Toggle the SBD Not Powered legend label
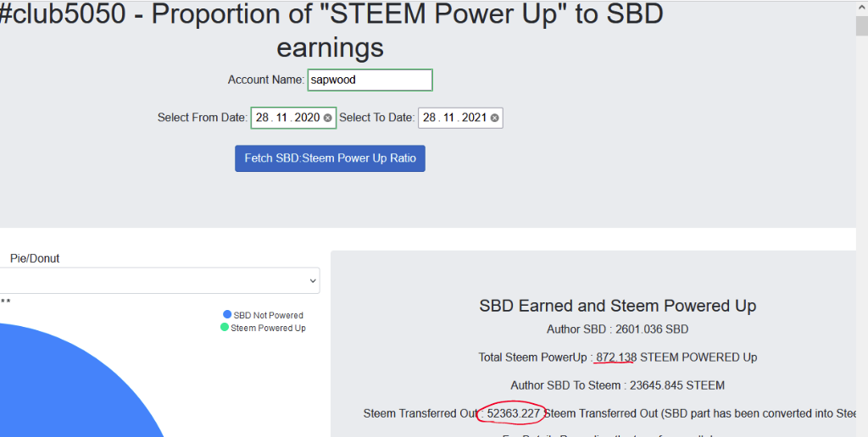 click(268, 315)
